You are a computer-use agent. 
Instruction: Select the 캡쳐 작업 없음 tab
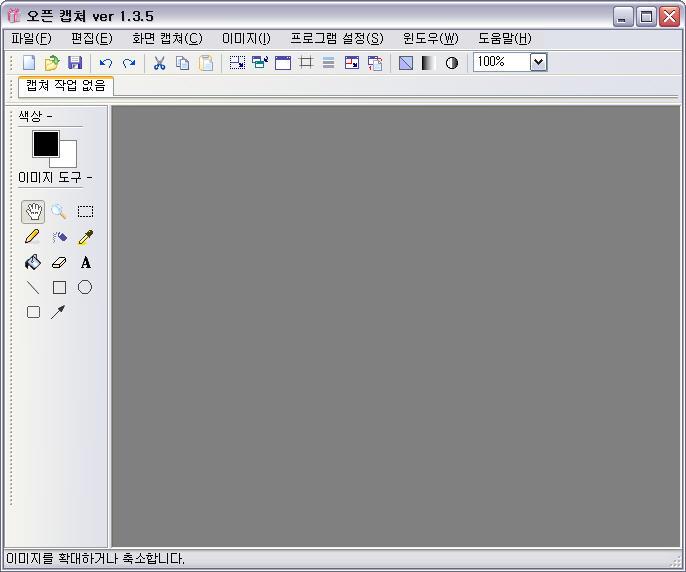[x=66, y=86]
